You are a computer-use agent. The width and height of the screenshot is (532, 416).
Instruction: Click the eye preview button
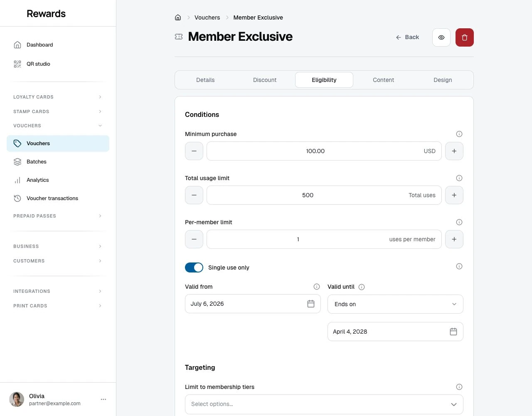(441, 37)
